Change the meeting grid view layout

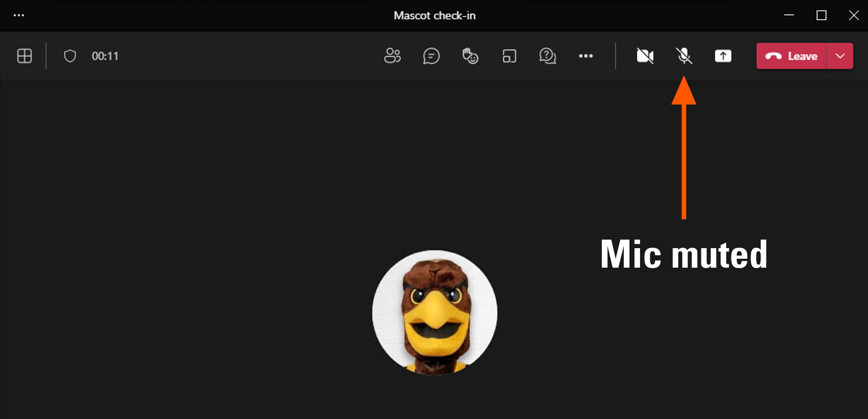click(x=24, y=56)
